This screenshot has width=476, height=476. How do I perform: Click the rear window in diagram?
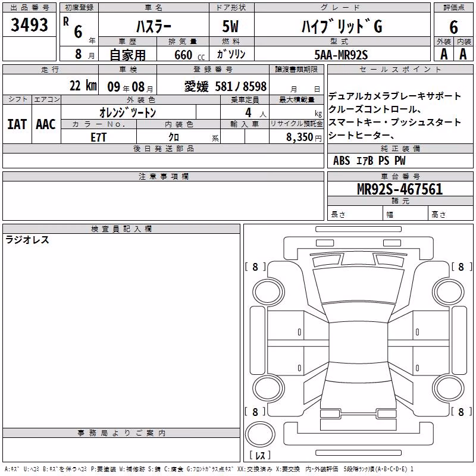tap(359, 372)
